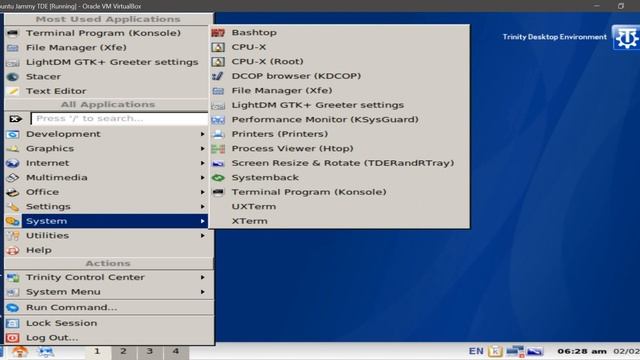The image size is (640, 360).
Task: Expand the System Menu submenu arrow
Action: [202, 292]
